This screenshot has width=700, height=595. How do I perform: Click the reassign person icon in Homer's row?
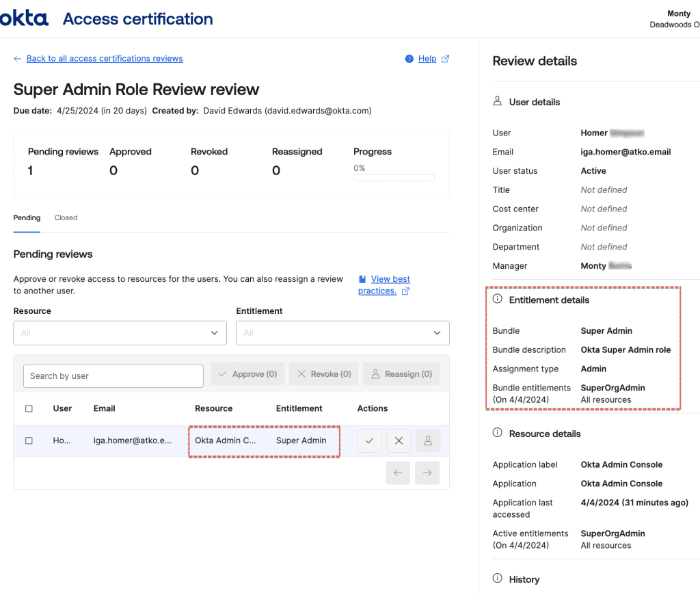(428, 441)
